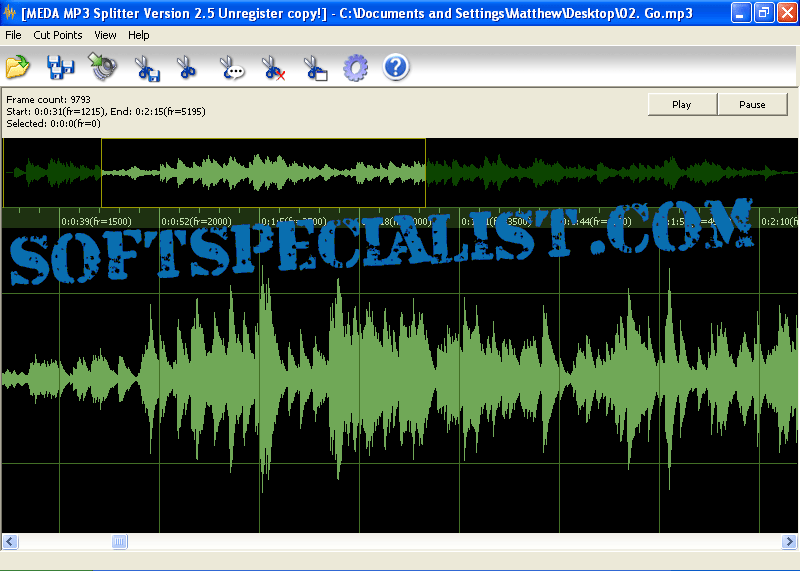This screenshot has width=800, height=571.
Task: Click the speaker with green arrow icon
Action: pyautogui.click(x=103, y=67)
